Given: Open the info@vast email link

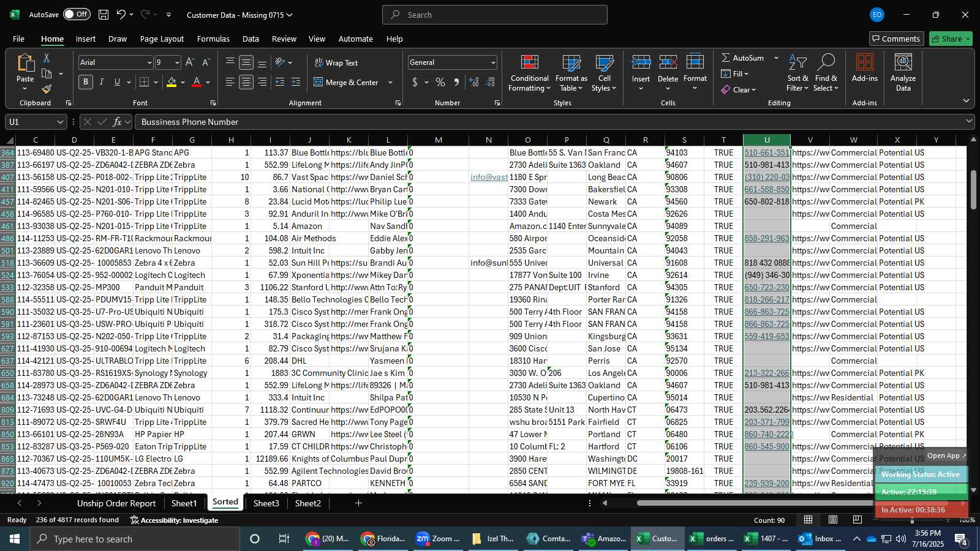Looking at the screenshot, I should (489, 177).
